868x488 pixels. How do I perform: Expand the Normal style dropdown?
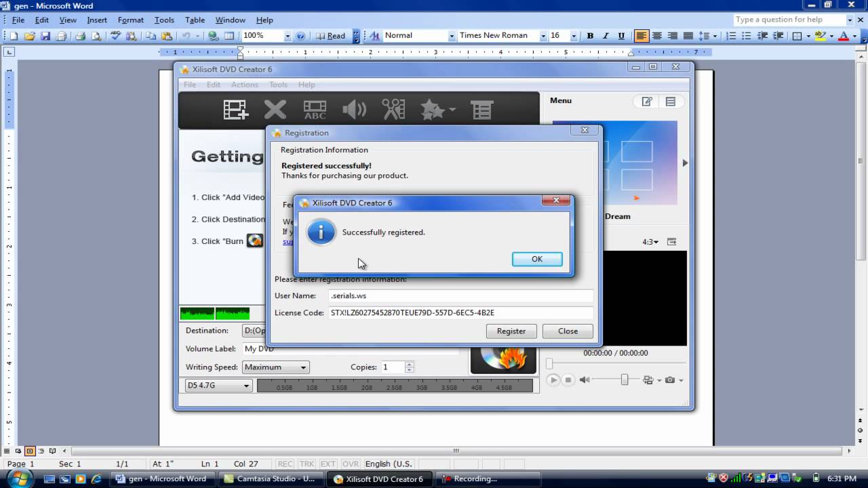click(452, 36)
